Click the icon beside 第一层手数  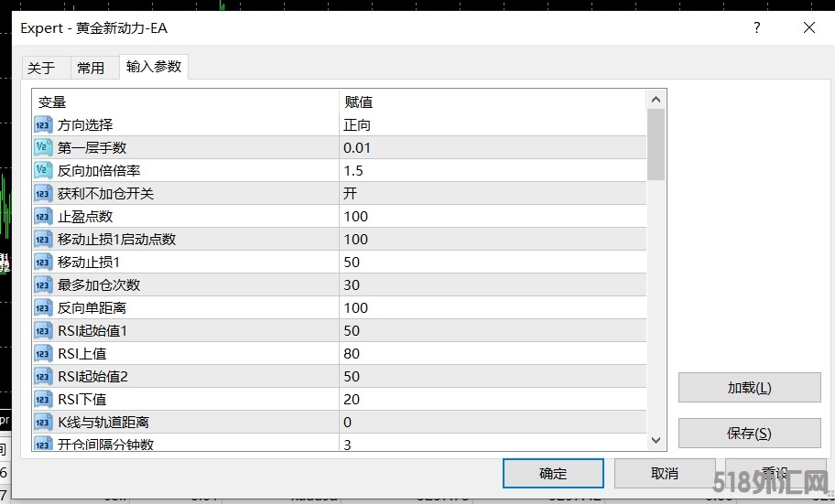tap(43, 148)
